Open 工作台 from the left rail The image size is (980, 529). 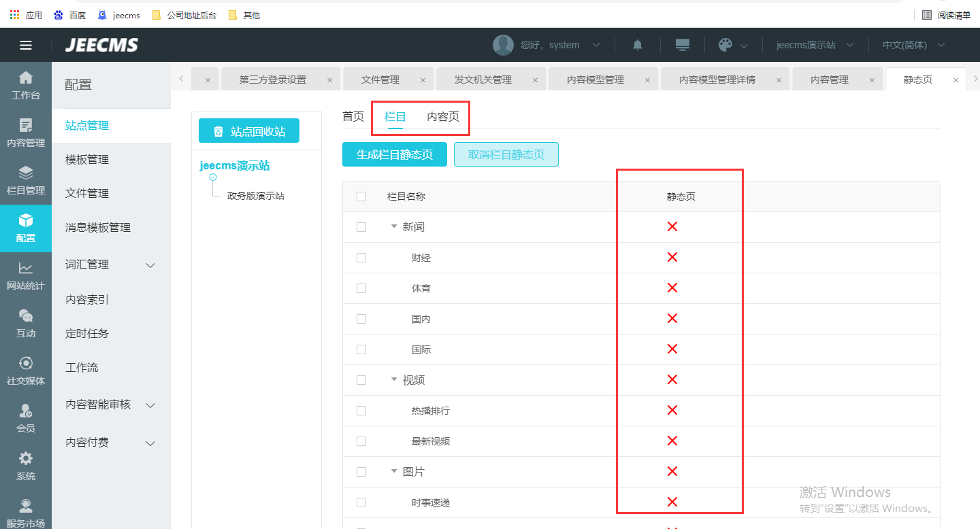(x=26, y=86)
